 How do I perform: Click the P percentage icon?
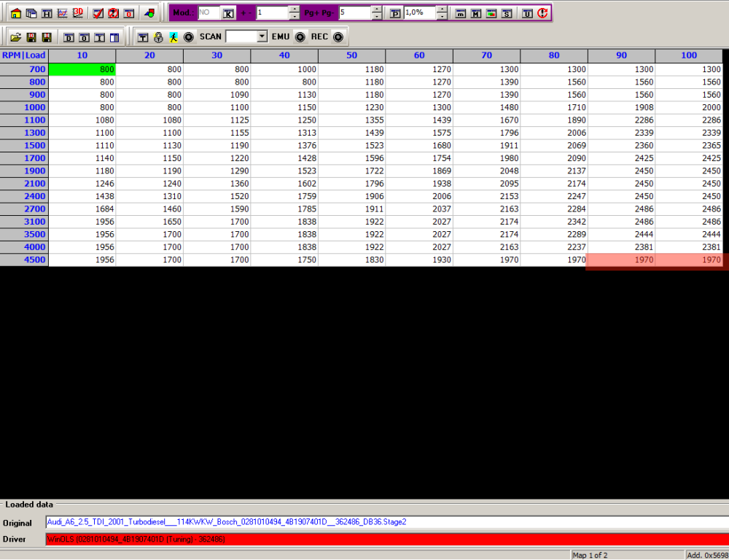pos(395,13)
